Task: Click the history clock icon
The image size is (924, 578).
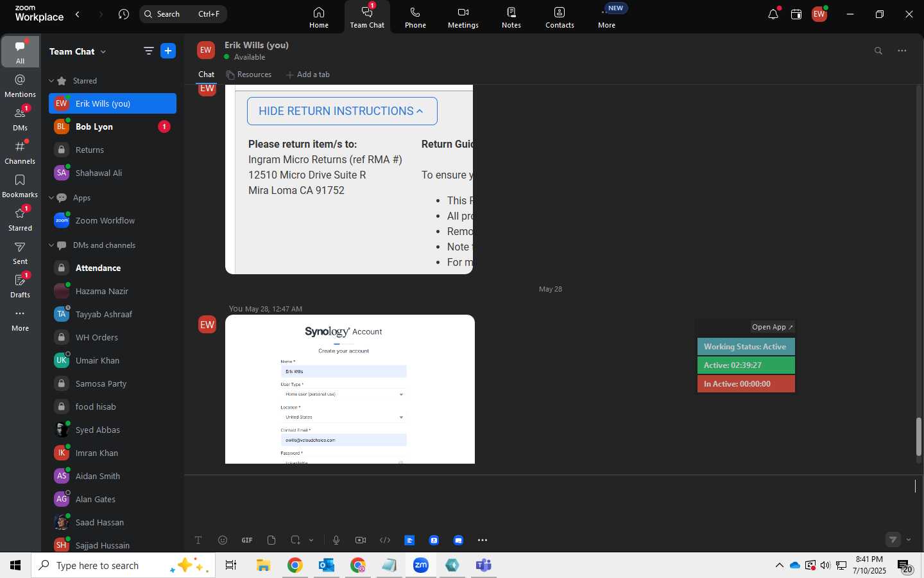Action: coord(124,14)
